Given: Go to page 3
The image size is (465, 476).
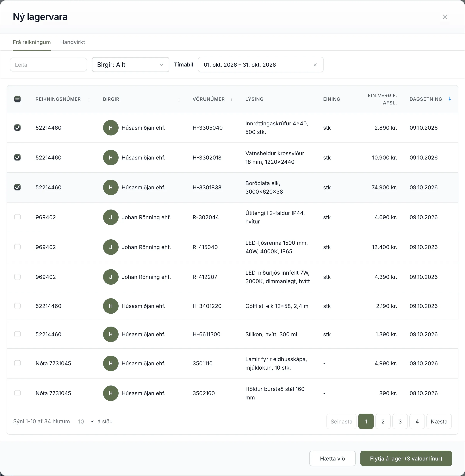Looking at the screenshot, I should [x=400, y=422].
